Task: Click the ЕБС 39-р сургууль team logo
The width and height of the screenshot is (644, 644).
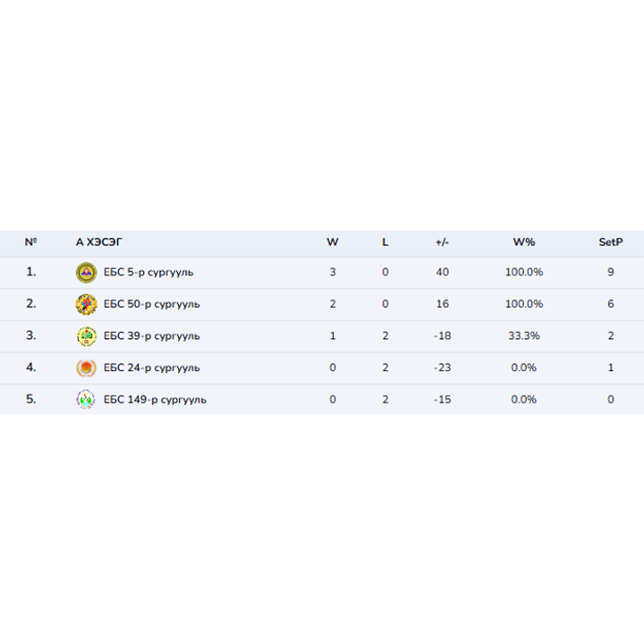Action: pyautogui.click(x=86, y=336)
